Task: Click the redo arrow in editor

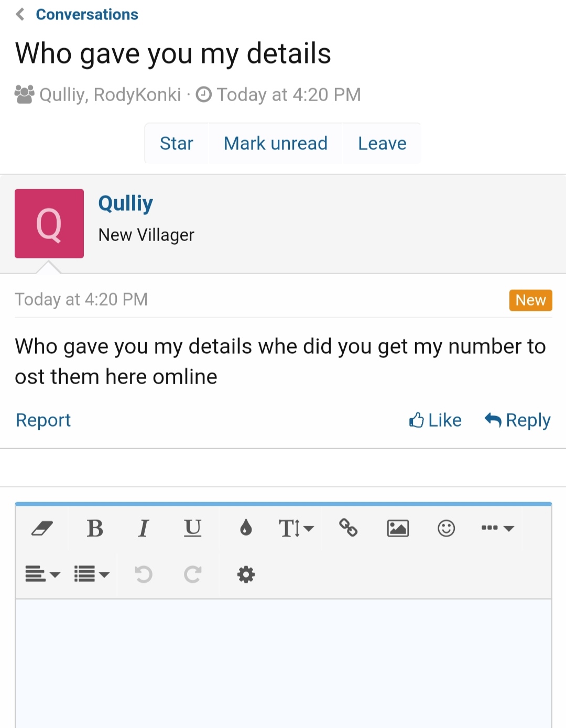Action: tap(192, 574)
